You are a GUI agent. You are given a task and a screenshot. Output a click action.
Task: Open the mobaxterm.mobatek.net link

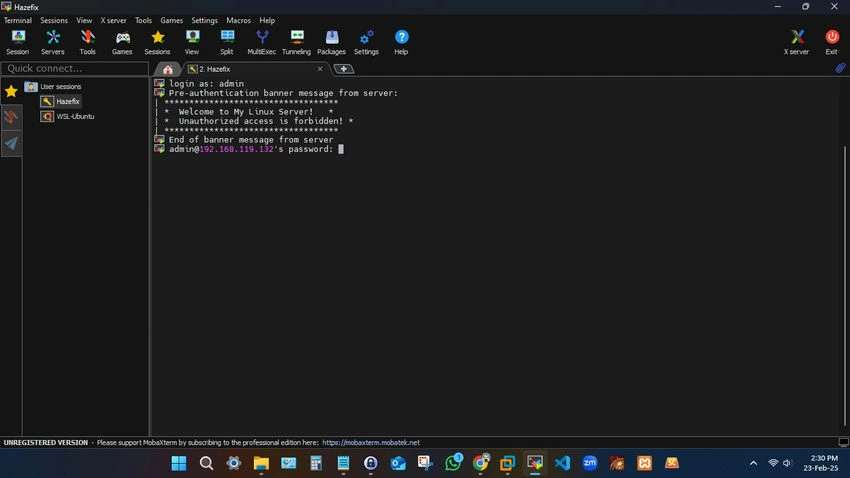click(x=371, y=442)
